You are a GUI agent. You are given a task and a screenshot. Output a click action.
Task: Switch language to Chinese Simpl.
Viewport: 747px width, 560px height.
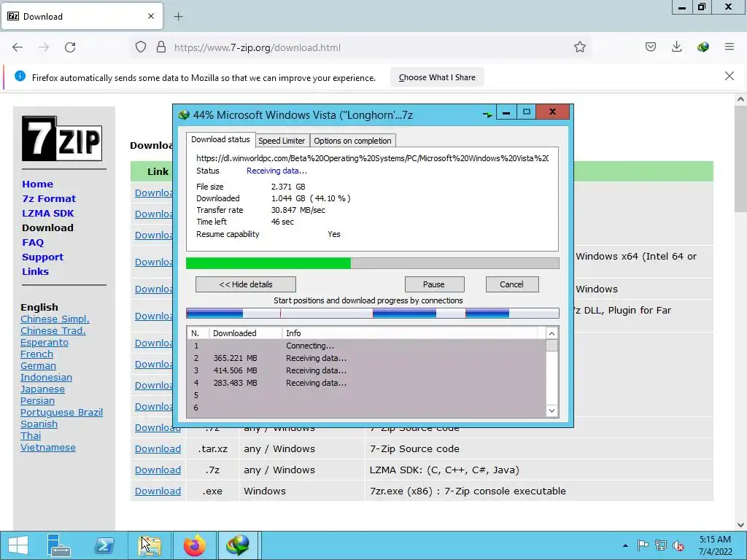tap(55, 319)
